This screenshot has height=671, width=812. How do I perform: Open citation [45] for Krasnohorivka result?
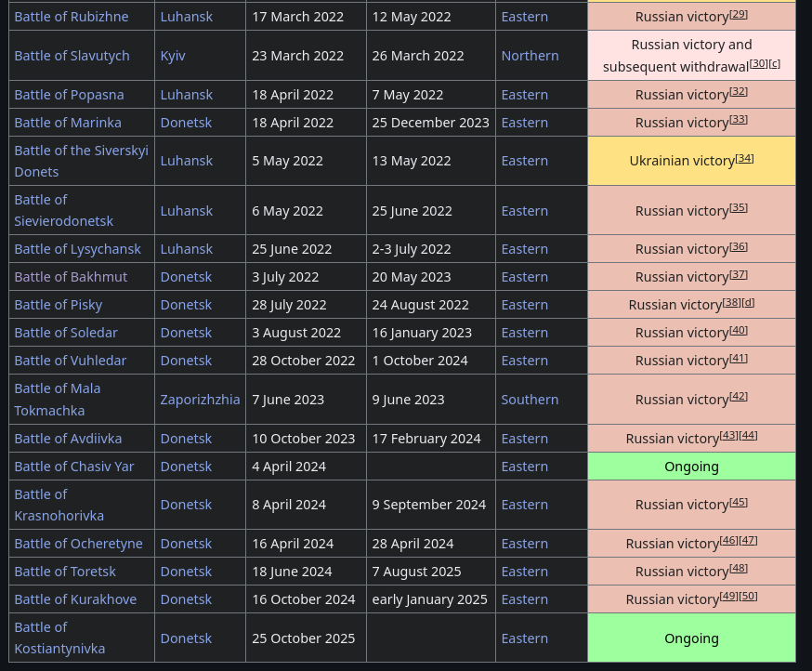(x=739, y=502)
